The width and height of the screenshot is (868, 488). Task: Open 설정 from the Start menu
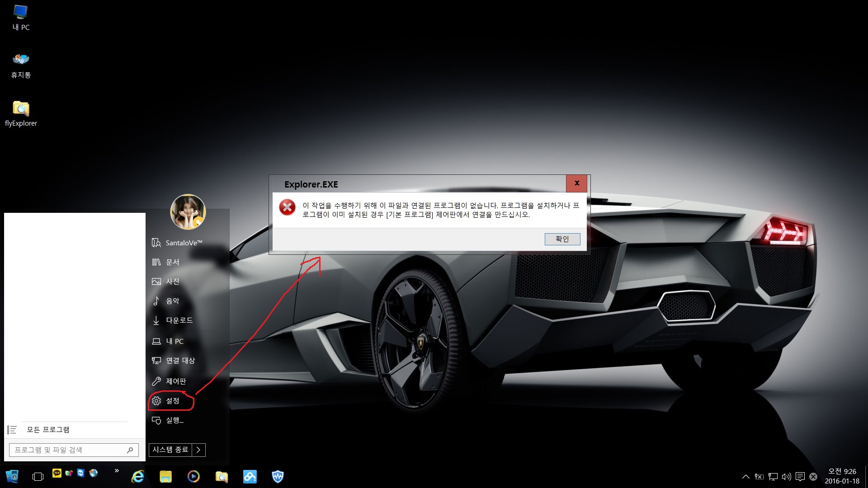(x=166, y=401)
